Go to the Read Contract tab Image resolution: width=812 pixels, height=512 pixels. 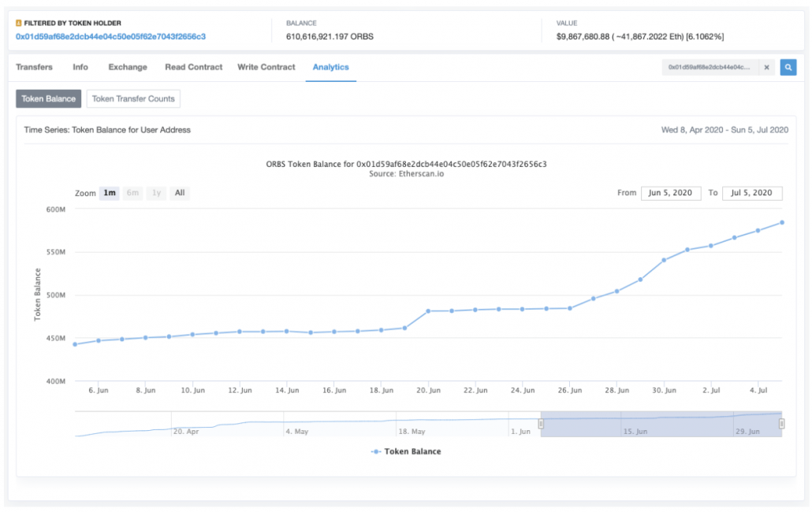click(194, 67)
